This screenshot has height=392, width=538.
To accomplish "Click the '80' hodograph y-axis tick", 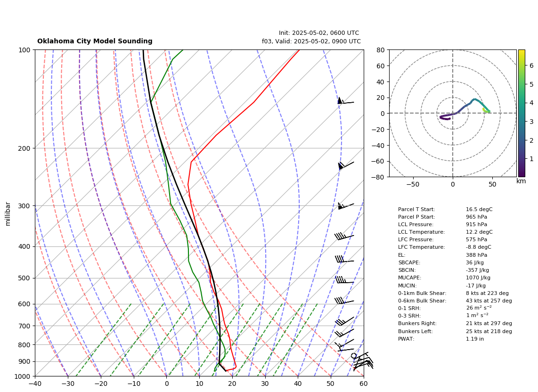I will (x=381, y=50).
